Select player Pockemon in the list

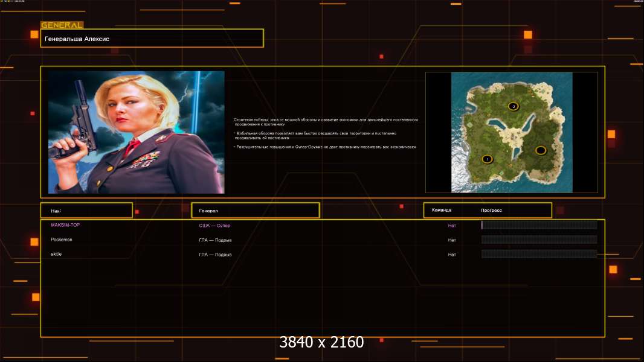point(62,240)
